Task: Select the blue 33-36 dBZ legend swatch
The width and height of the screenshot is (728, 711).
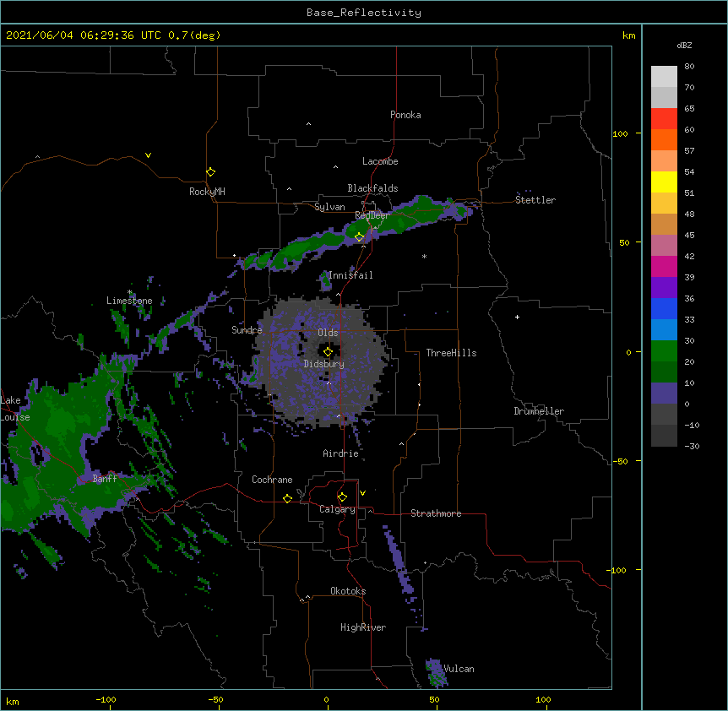Action: (664, 308)
